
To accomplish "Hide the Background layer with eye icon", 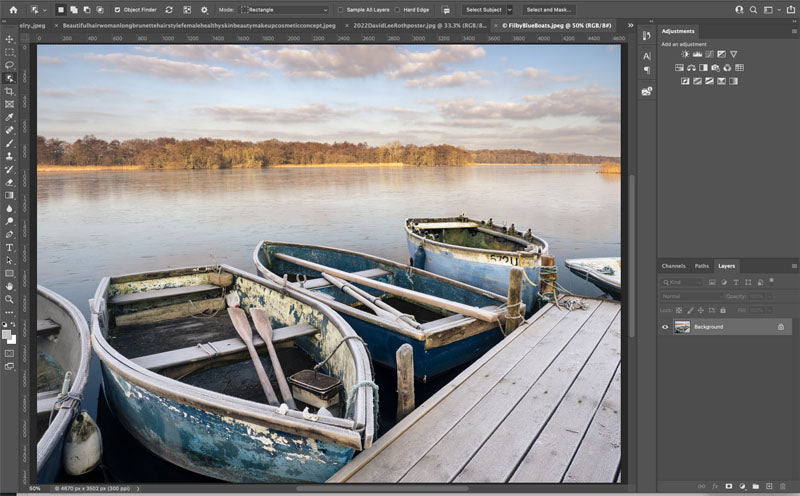I will tap(665, 327).
